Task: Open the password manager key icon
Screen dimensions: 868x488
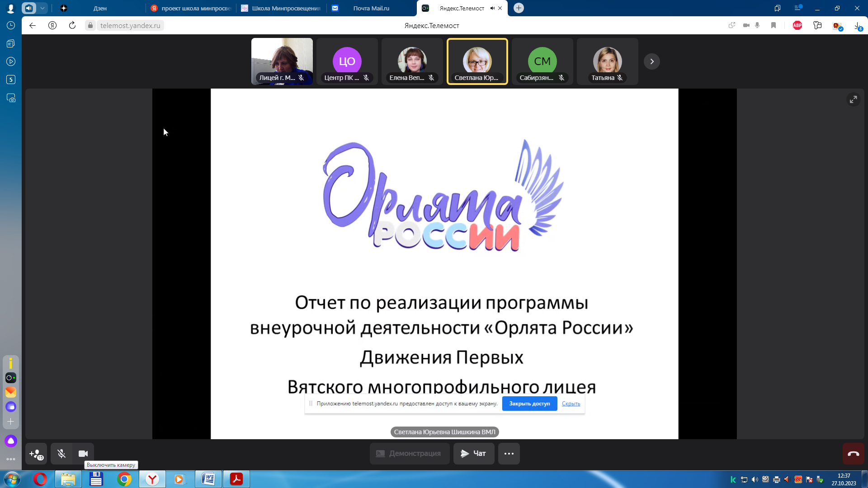Action: [817, 25]
